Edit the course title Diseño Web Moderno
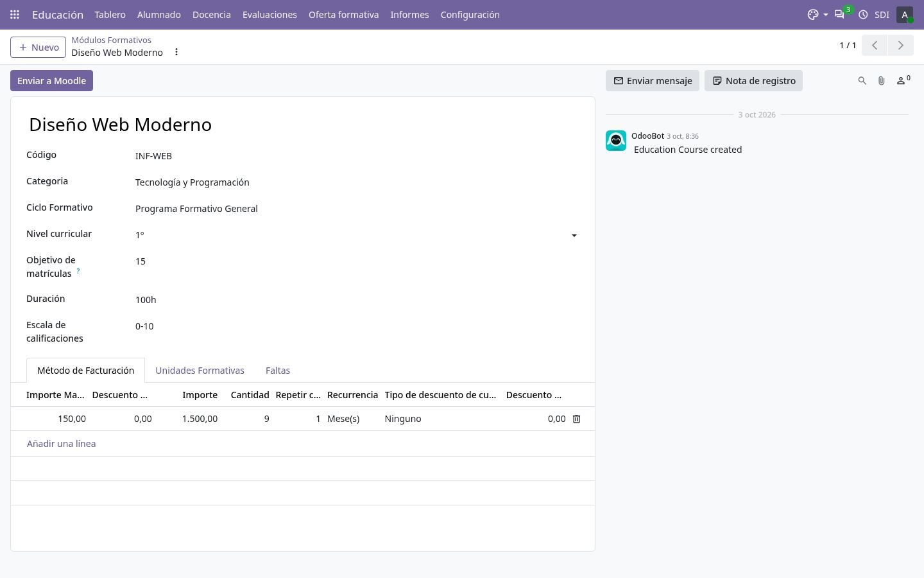The image size is (924, 578). [x=304, y=125]
